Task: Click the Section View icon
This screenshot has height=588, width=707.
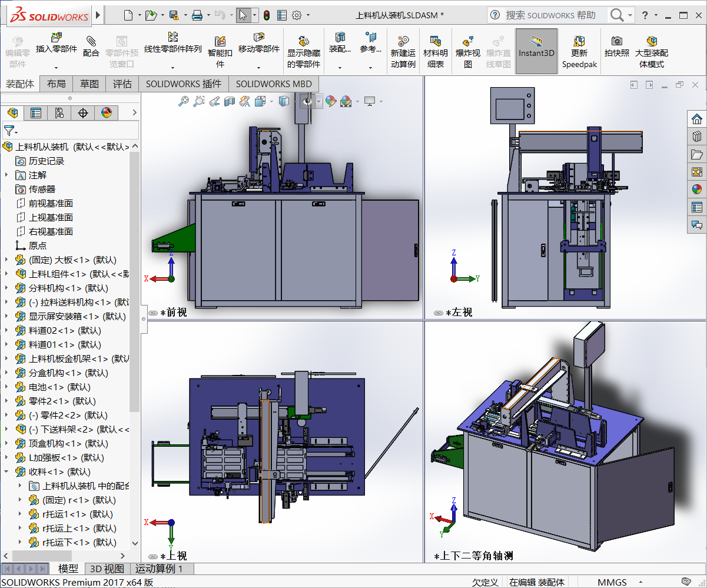Action: [x=230, y=101]
